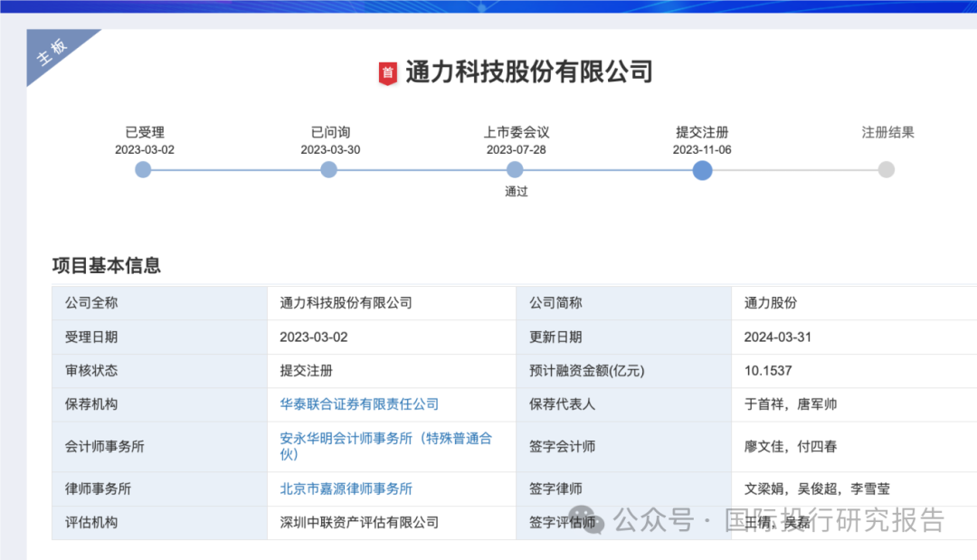The image size is (977, 560).
Task: Click the 律师事务所 label cell
Action: [159, 489]
